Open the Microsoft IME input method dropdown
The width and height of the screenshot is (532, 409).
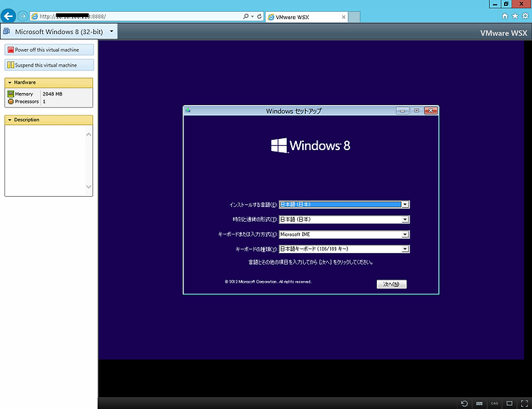[405, 234]
